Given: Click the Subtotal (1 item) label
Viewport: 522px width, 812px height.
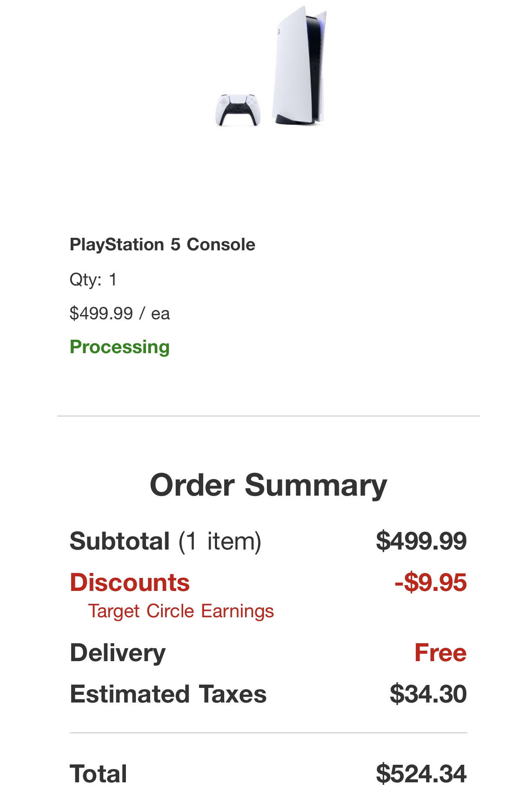Looking at the screenshot, I should (x=165, y=541).
